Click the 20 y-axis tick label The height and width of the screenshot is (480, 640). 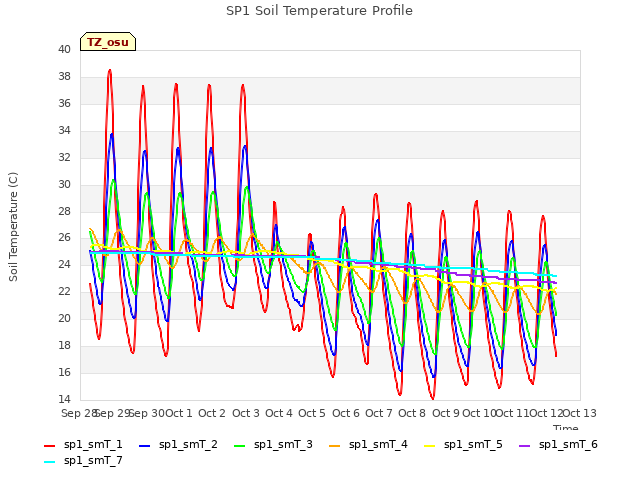coord(64,319)
